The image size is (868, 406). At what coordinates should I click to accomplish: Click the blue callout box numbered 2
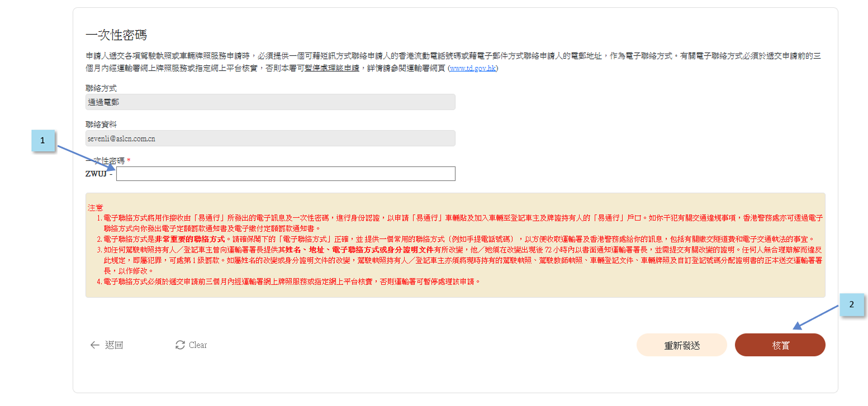coord(851,305)
